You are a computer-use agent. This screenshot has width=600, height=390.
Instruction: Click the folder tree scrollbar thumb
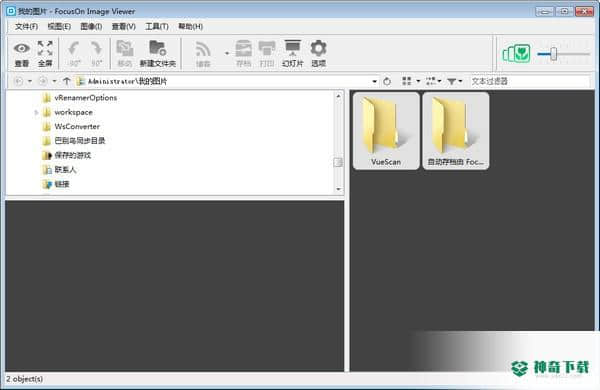pos(338,162)
